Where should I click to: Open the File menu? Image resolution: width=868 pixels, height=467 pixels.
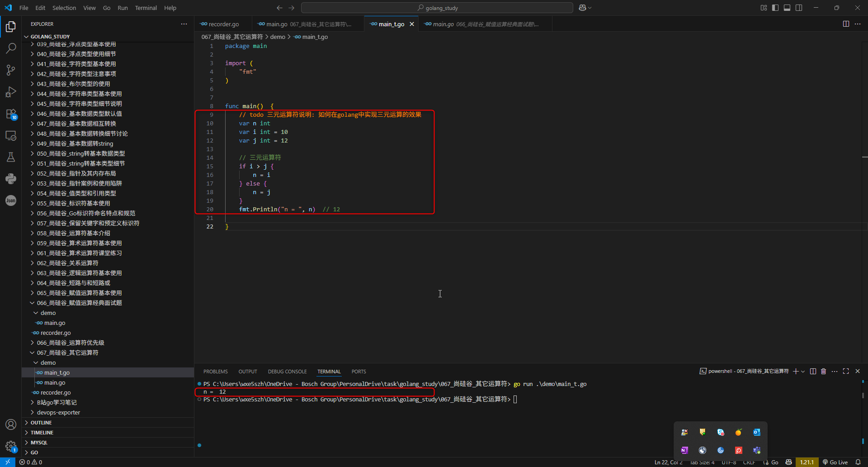tap(24, 8)
